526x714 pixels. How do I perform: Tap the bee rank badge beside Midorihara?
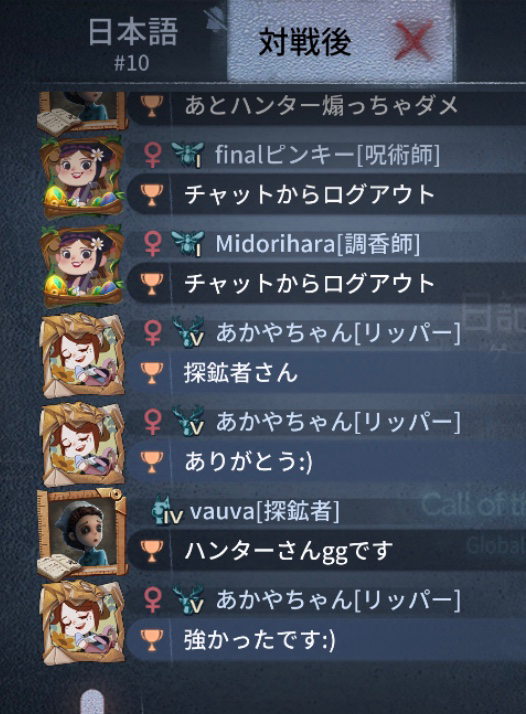coord(188,243)
